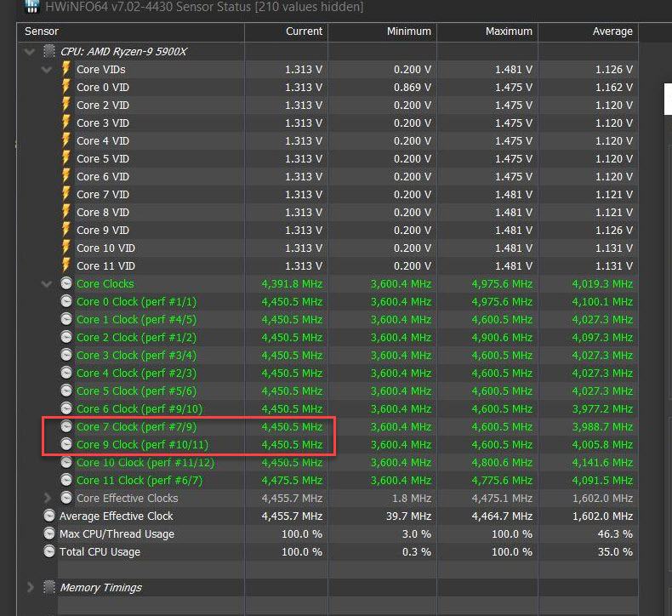Expand the Memory Timings group

tap(30, 587)
